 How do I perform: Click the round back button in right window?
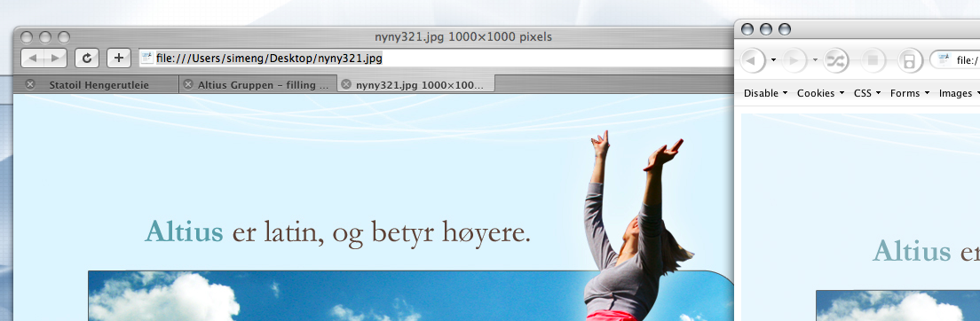click(x=753, y=60)
